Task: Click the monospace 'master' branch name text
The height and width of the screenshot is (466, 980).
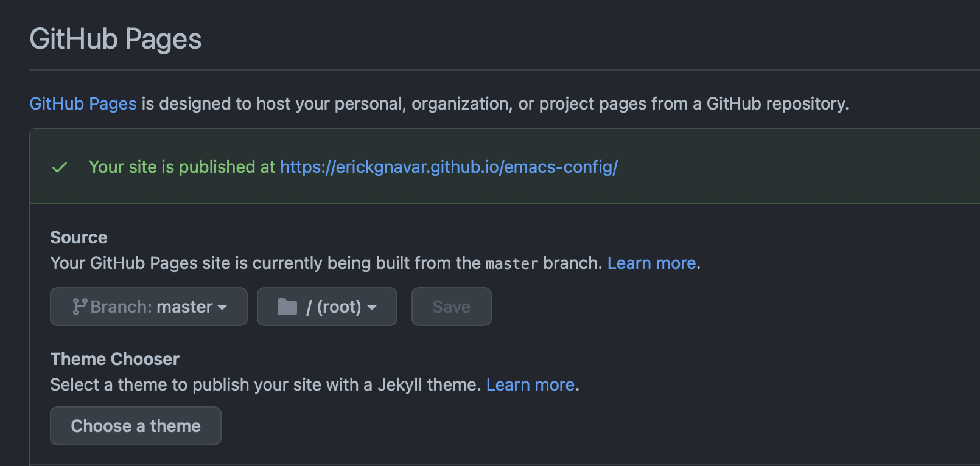Action: (x=512, y=264)
